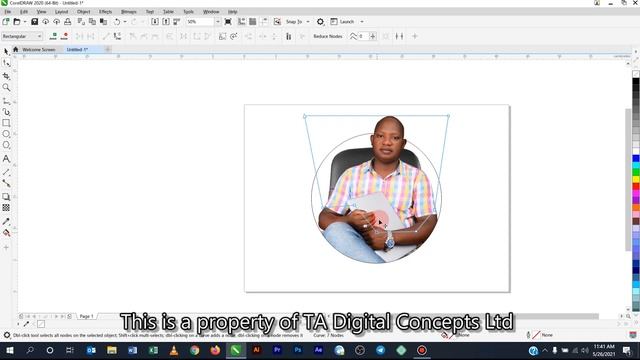
Task: Click the Reduce Nodes button
Action: [328, 36]
